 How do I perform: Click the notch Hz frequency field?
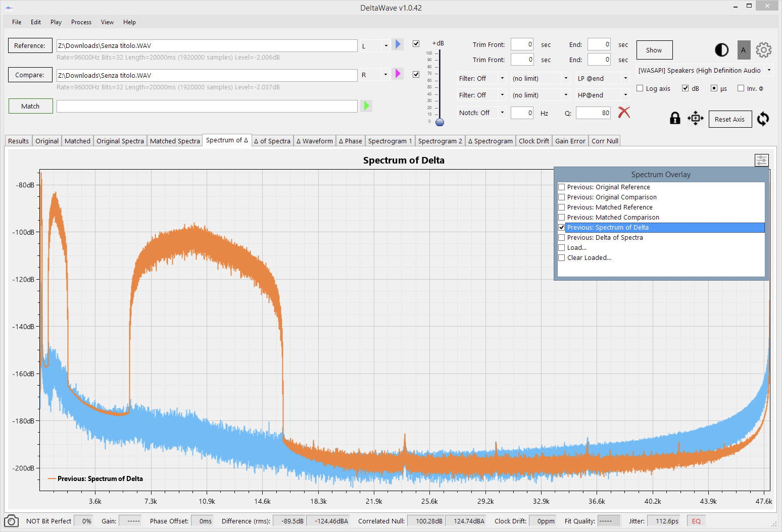[522, 113]
